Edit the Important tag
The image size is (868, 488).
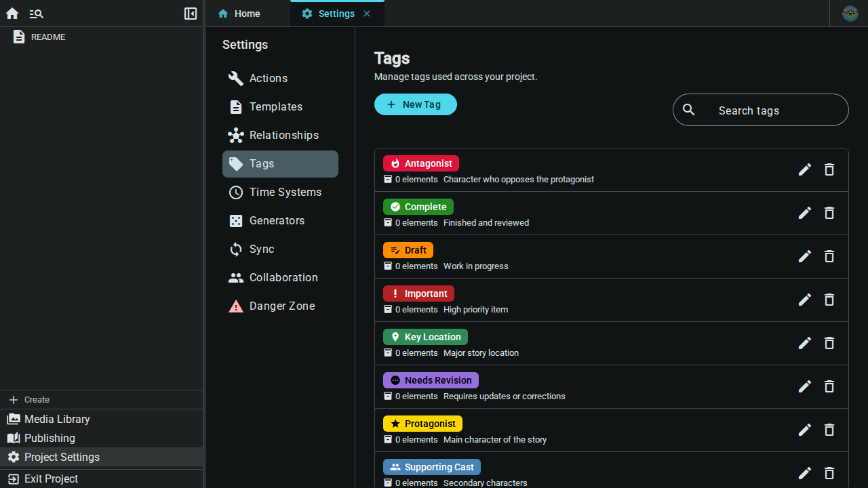(805, 300)
